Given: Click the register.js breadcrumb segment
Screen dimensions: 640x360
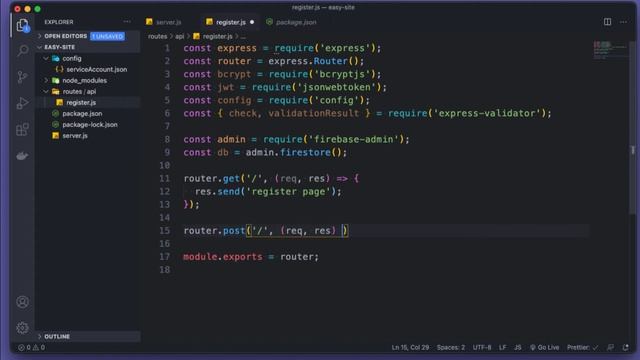Looking at the screenshot, I should [x=217, y=36].
